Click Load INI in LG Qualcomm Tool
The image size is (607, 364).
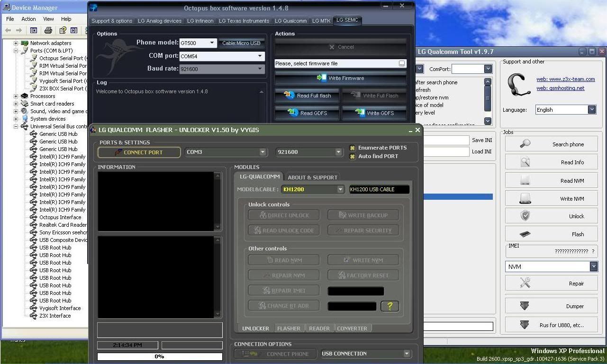[481, 151]
